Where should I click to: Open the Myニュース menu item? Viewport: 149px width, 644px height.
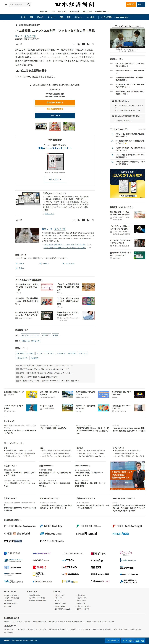click(62, 11)
